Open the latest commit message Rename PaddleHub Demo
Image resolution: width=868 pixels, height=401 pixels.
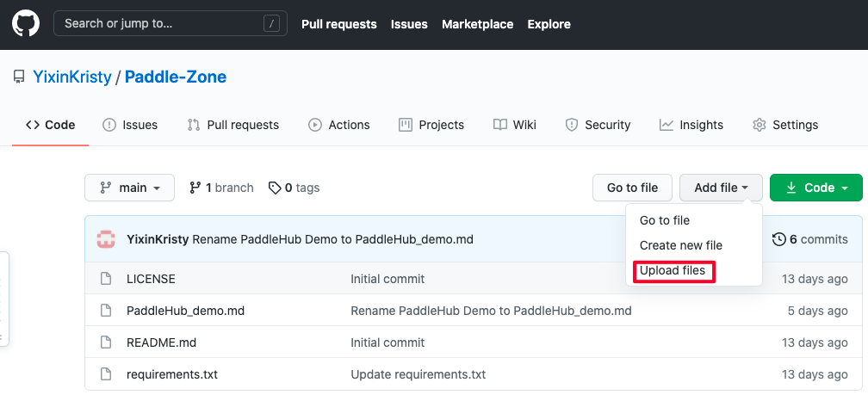332,239
